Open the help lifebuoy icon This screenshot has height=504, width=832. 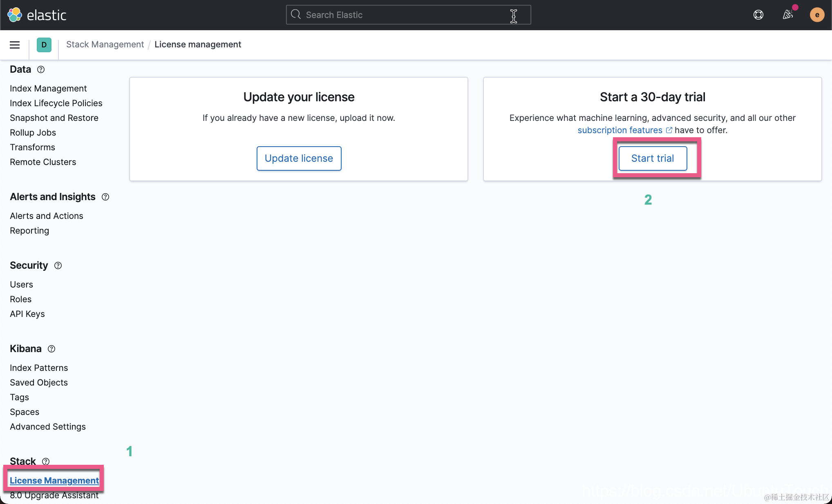pyautogui.click(x=758, y=15)
